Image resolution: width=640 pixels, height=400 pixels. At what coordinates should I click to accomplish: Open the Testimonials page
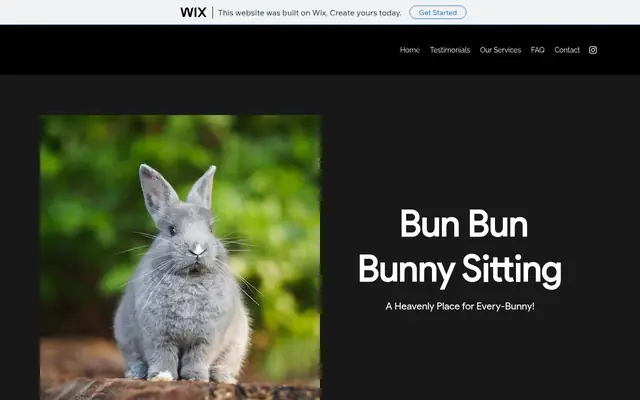click(450, 50)
